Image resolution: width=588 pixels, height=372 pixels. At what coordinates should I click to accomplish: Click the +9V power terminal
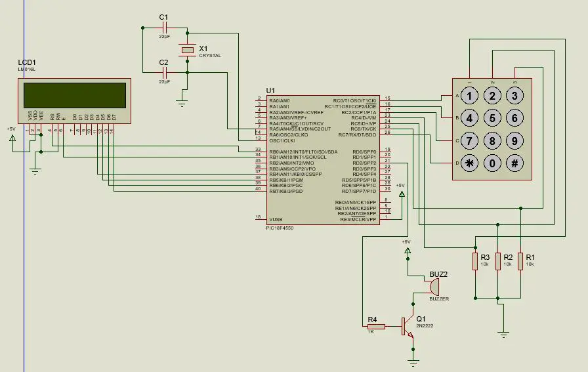tap(408, 250)
